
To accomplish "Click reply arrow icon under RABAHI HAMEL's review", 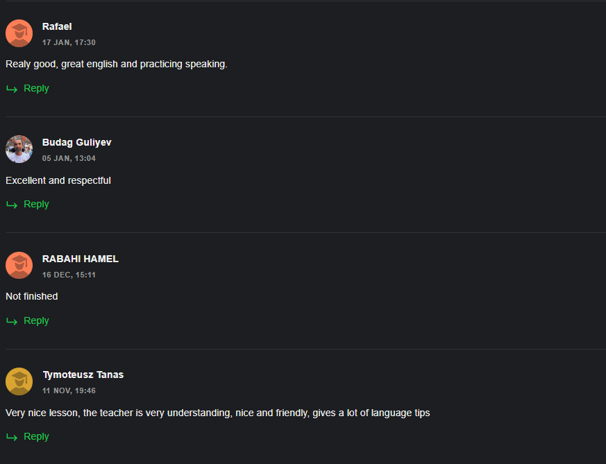I will coord(12,321).
